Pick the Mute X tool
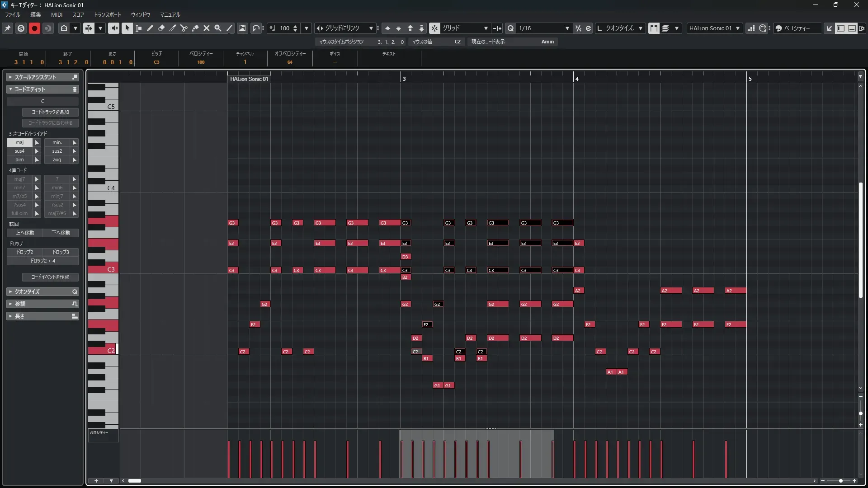This screenshot has height=488, width=868. click(x=206, y=28)
